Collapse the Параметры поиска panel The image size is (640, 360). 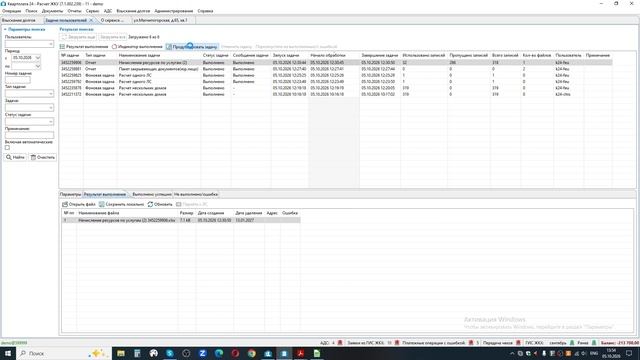point(5,29)
